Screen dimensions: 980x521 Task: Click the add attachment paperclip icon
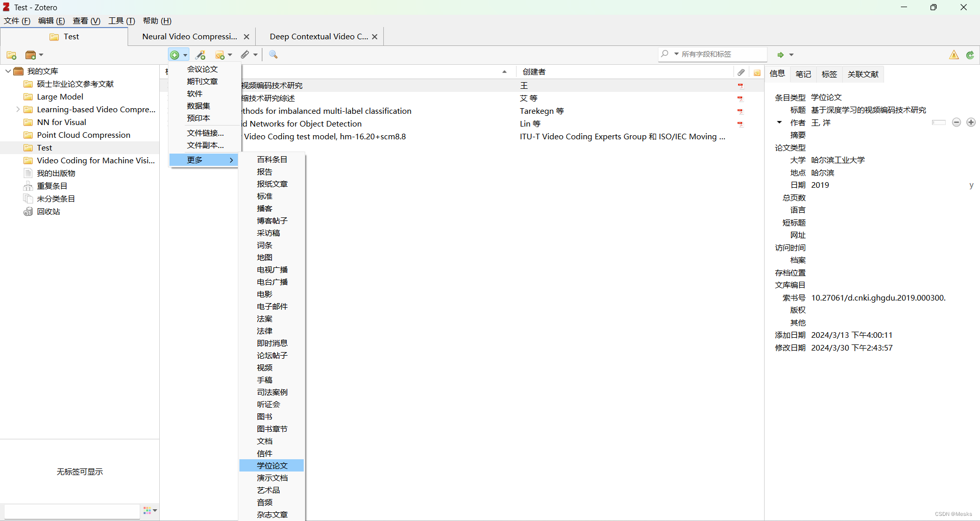tap(246, 55)
